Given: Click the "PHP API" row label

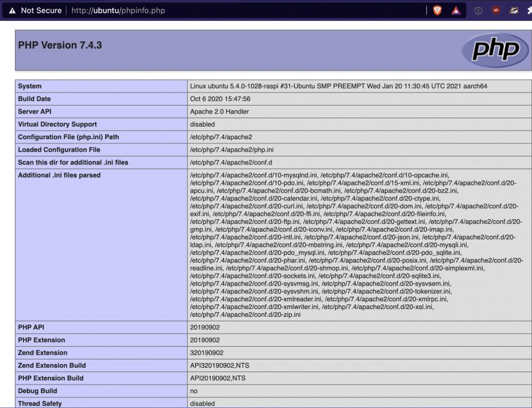Looking at the screenshot, I should click(31, 327).
